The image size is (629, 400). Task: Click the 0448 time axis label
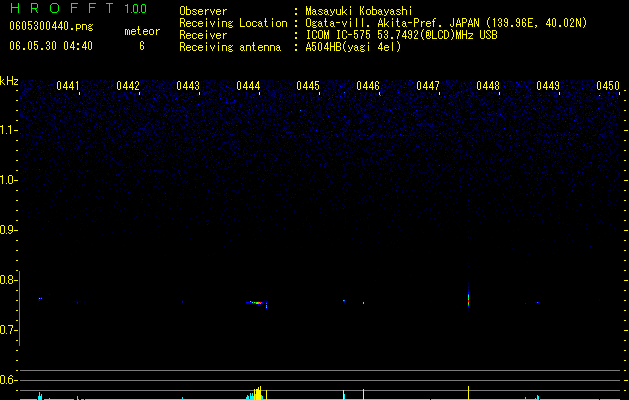488,86
